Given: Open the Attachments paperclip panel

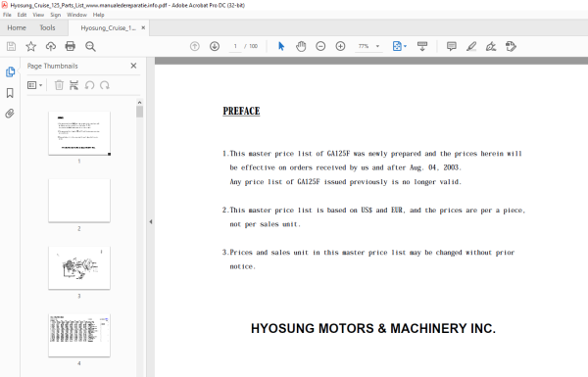Looking at the screenshot, I should (10, 114).
